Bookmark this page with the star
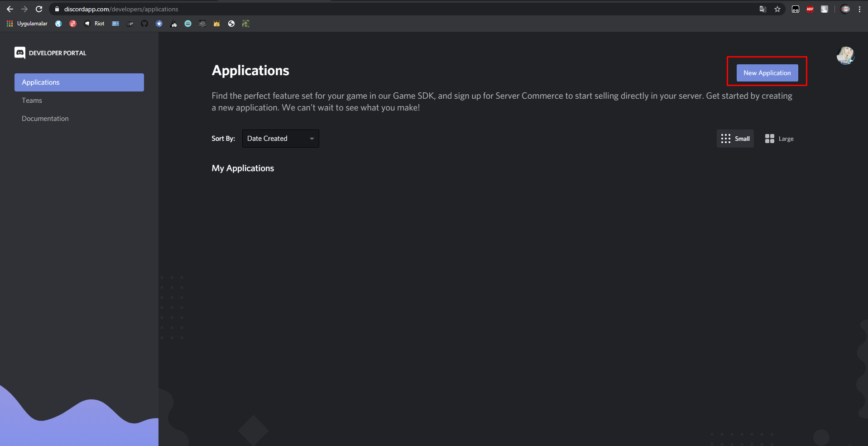The width and height of the screenshot is (868, 446). pyautogui.click(x=777, y=9)
